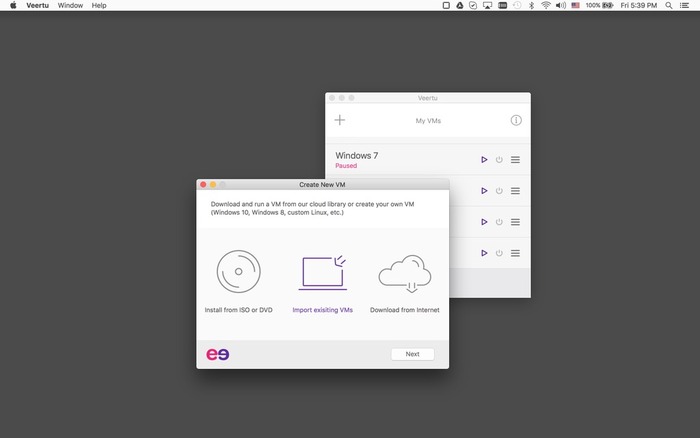
Task: Open the US flag input source menu
Action: click(575, 5)
